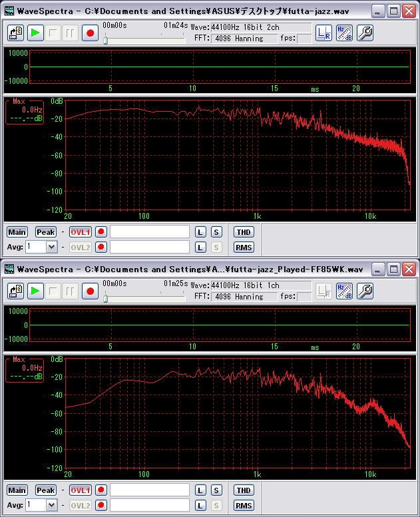This screenshot has width=420, height=517.
Task: Click OVL1 record dot in top window
Action: (x=101, y=232)
